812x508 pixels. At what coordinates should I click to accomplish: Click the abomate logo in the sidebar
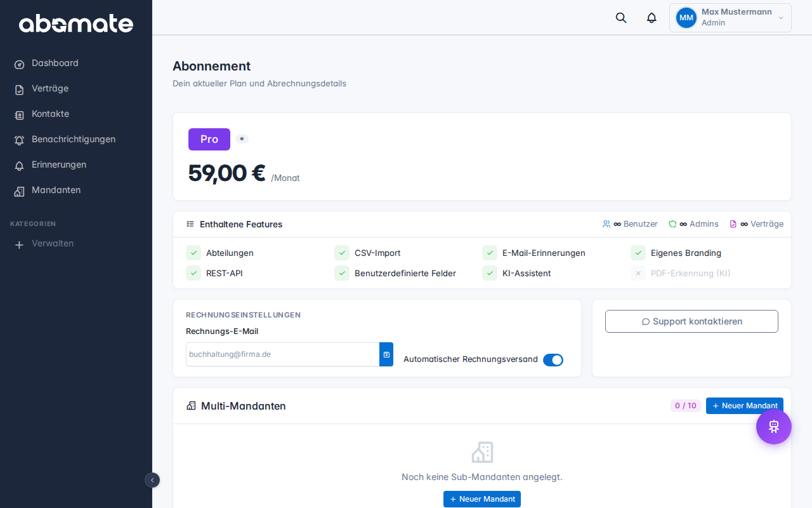pos(76,24)
